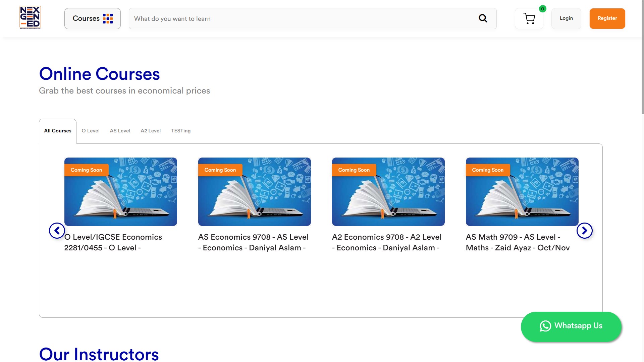Image resolution: width=644 pixels, height=362 pixels.
Task: Click the NexGenEd logo
Action: click(x=30, y=17)
